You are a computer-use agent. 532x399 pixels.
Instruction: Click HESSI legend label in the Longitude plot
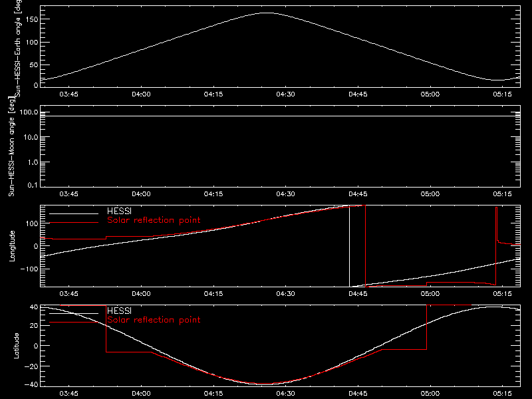[119, 211]
